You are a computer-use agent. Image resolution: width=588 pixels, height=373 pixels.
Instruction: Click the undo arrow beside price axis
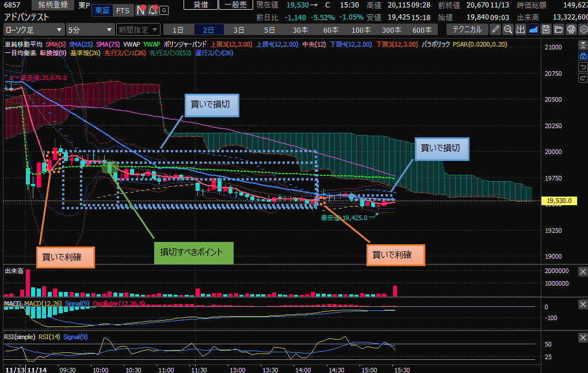point(582,67)
